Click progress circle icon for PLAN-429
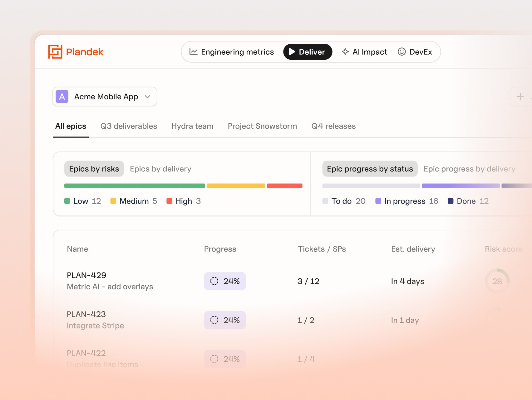The height and width of the screenshot is (400, 532). point(214,281)
